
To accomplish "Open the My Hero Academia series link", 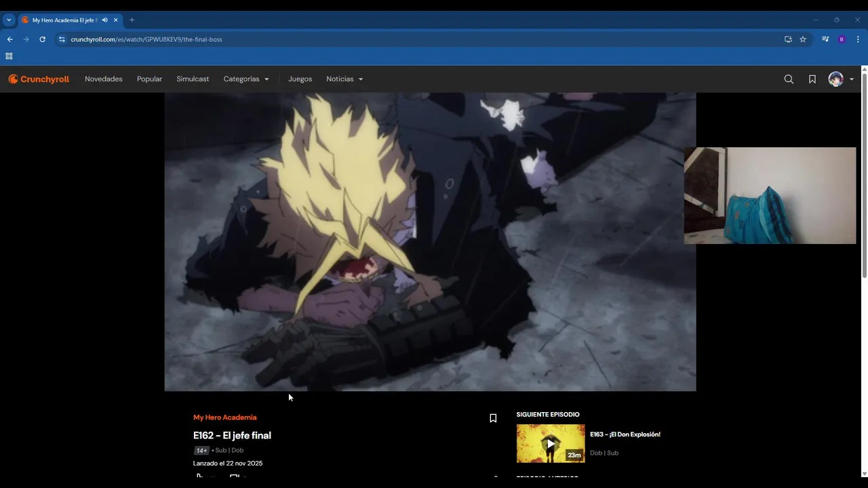I will pos(224,418).
